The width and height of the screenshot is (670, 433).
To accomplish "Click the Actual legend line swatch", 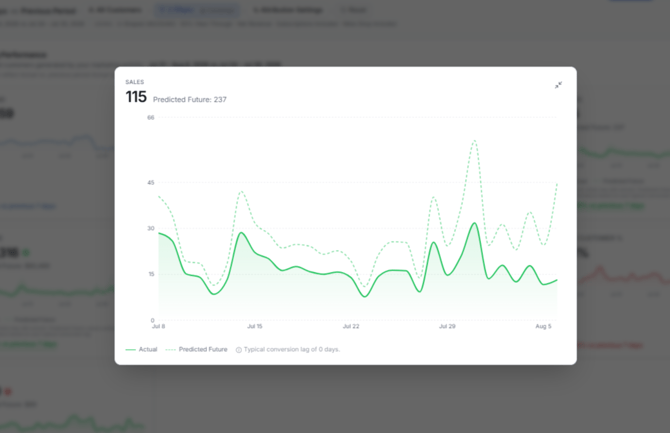I will (x=130, y=350).
